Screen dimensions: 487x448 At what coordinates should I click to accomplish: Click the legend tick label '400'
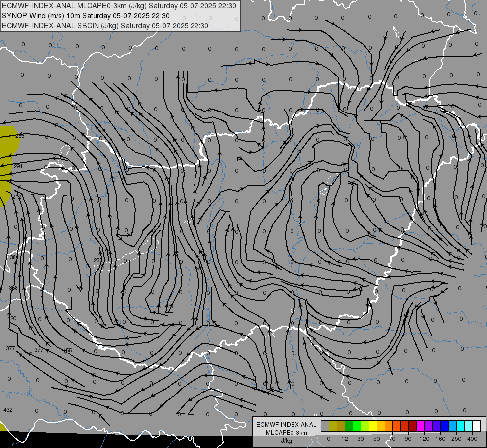(x=472, y=439)
